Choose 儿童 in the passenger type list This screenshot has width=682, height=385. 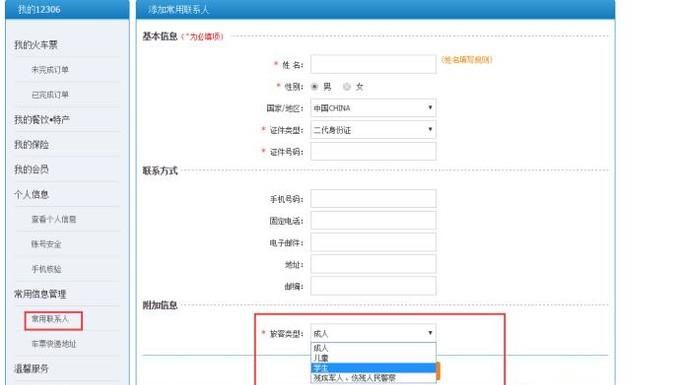point(373,358)
